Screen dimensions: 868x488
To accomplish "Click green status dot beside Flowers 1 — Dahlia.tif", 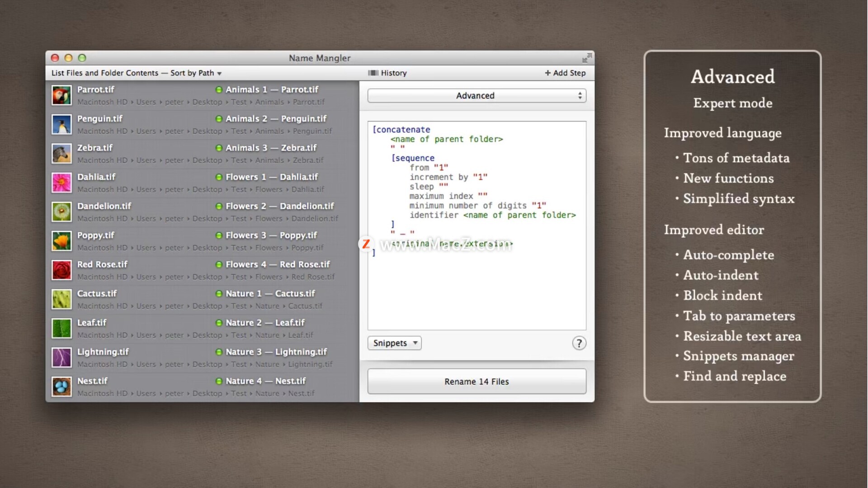I will coord(219,177).
